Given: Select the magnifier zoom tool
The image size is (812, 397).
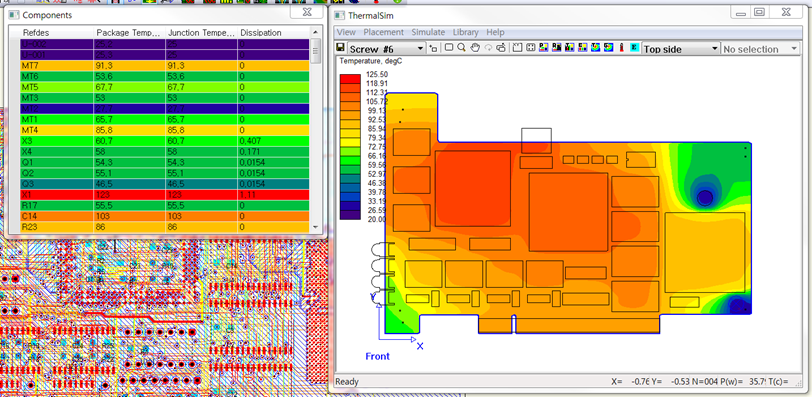Looking at the screenshot, I should point(461,48).
